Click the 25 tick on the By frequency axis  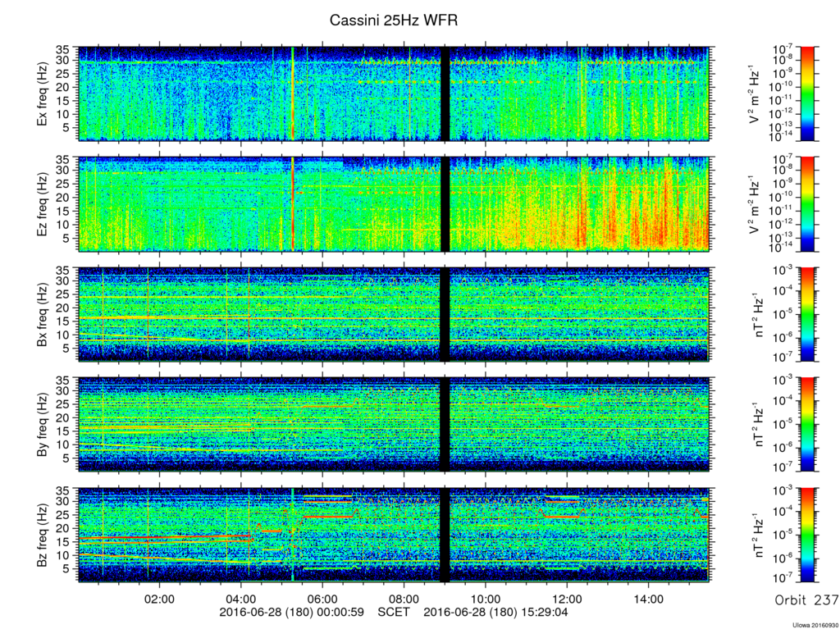(x=64, y=404)
